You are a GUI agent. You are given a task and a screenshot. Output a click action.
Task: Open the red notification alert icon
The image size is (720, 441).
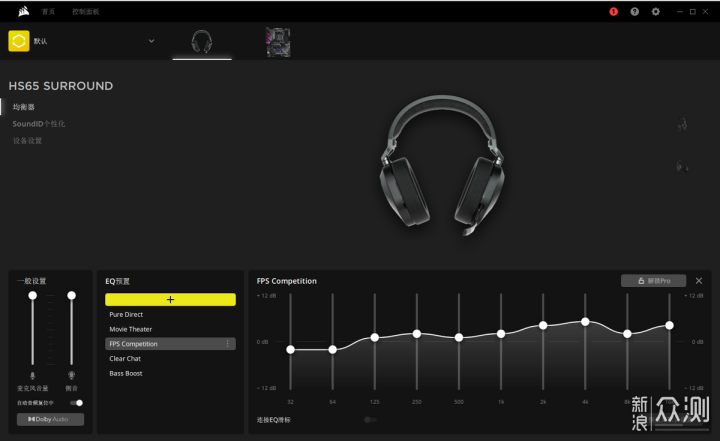click(x=613, y=12)
